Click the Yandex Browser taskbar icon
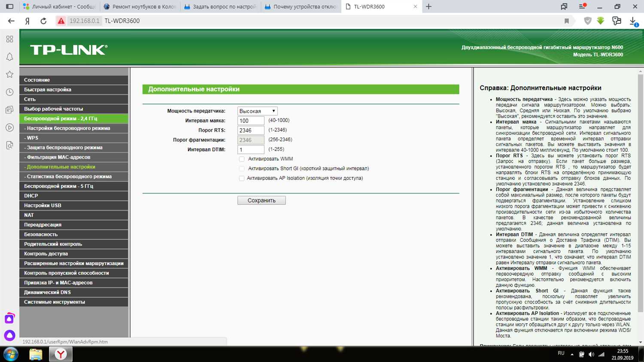 coord(61,354)
